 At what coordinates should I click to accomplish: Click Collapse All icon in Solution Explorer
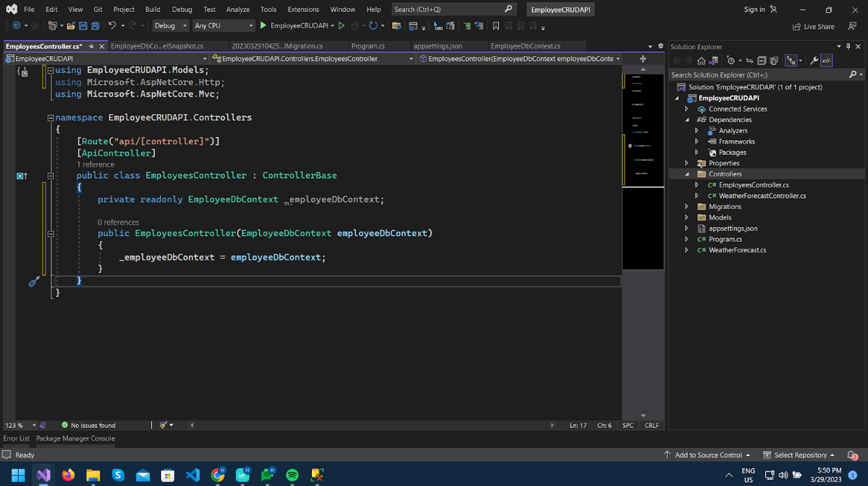click(762, 61)
